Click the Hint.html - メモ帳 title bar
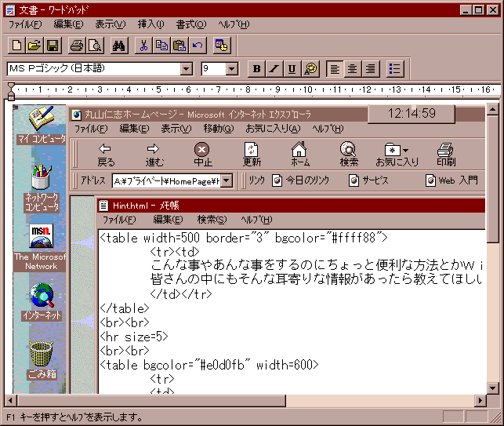This screenshot has height=426, width=504. pos(291,206)
